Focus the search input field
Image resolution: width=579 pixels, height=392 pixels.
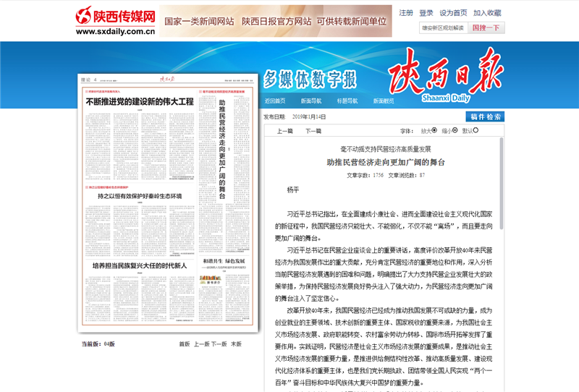click(444, 27)
